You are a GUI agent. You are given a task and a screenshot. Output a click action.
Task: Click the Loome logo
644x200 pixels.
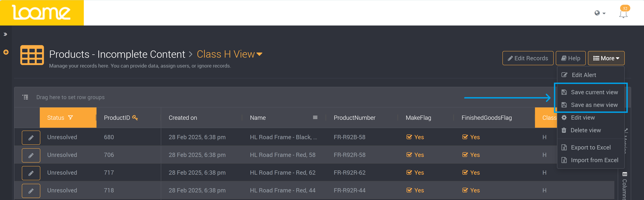pyautogui.click(x=41, y=12)
